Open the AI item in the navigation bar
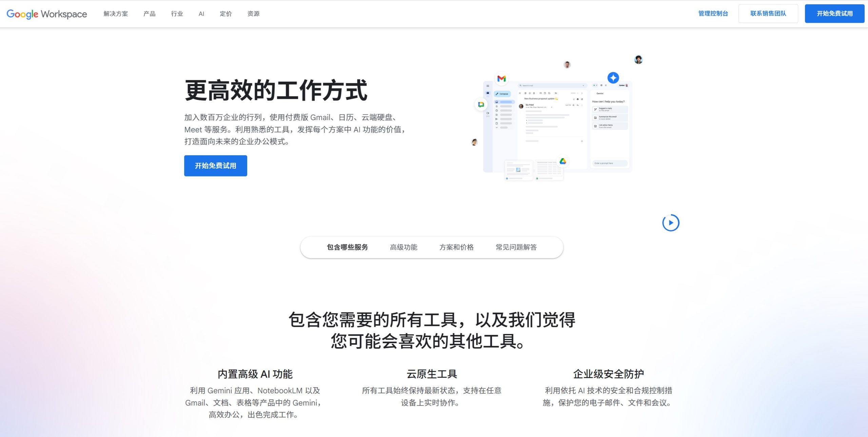 (201, 14)
